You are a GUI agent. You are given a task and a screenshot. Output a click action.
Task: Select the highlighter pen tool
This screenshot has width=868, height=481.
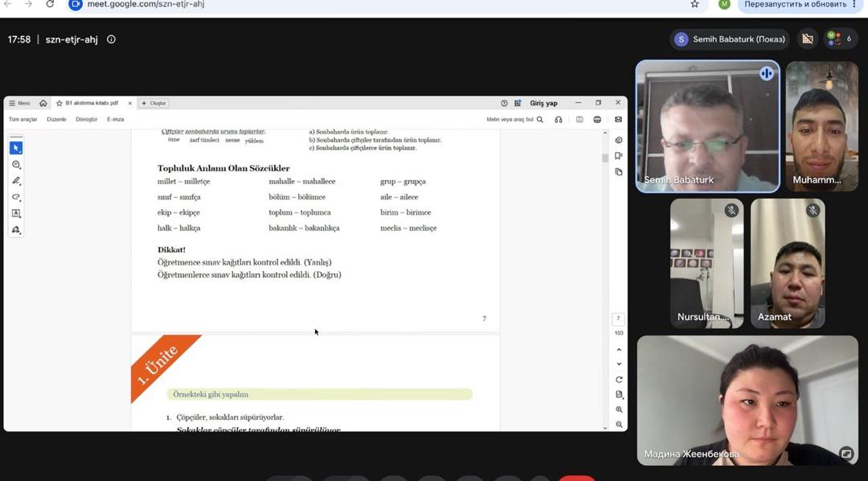click(16, 181)
